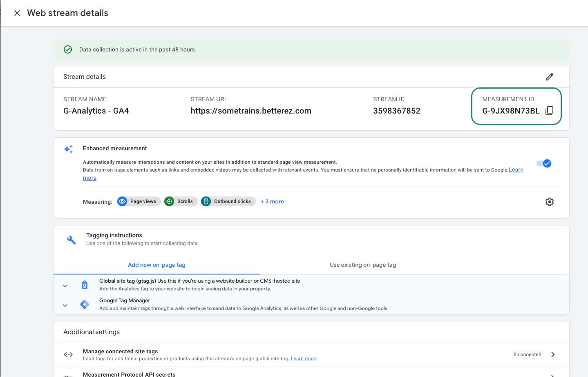Click the Global site tag (gtag.js) title
The image size is (588, 377).
127,281
